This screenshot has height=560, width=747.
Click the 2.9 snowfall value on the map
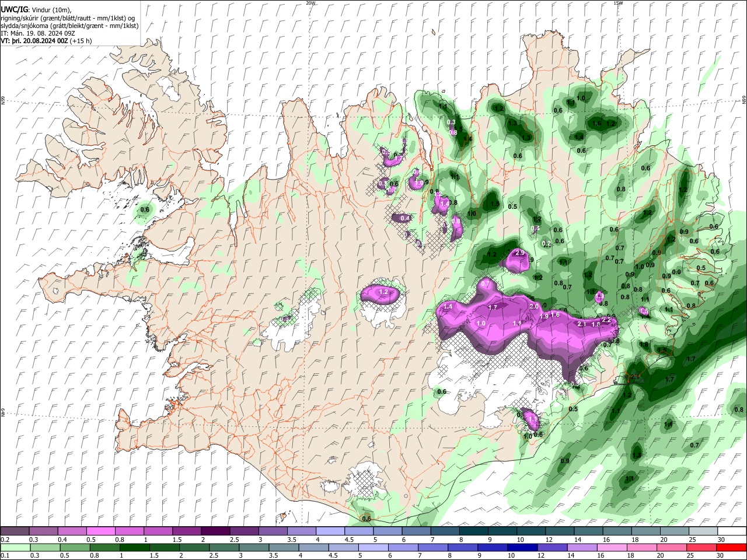tap(521, 253)
